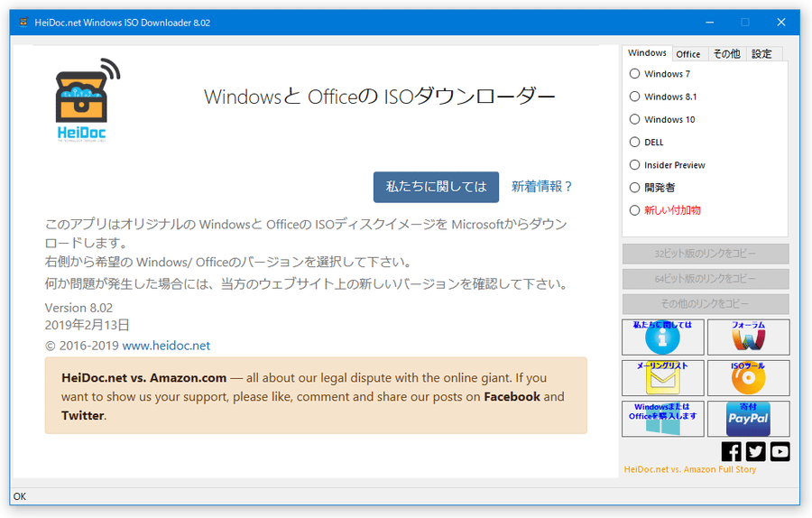Open the 設定 settings tab
Screen dimensions: 812x518
point(762,54)
